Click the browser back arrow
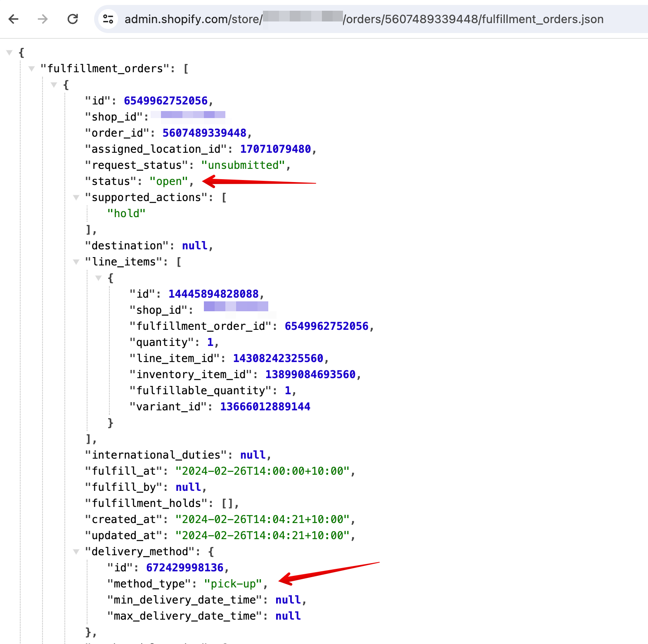 click(14, 19)
